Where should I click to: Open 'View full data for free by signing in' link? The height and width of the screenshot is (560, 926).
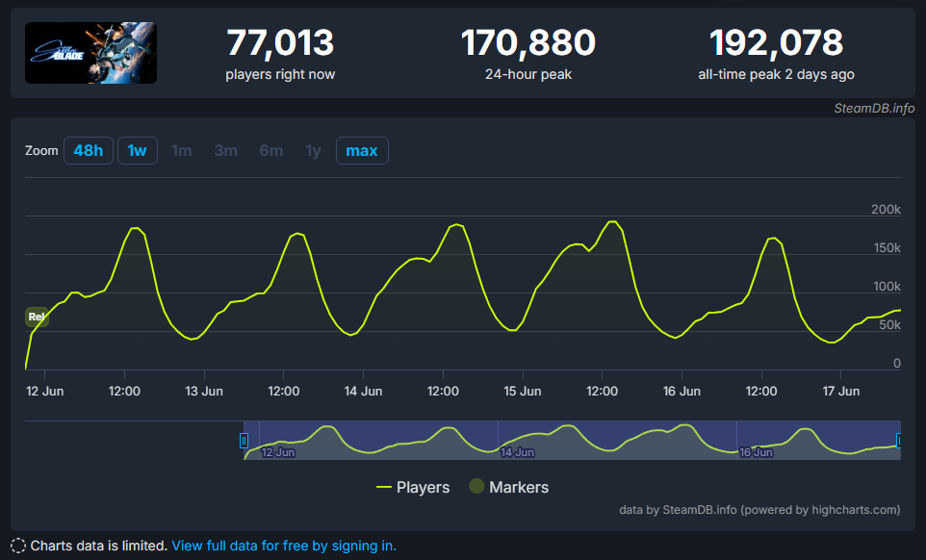coord(284,546)
